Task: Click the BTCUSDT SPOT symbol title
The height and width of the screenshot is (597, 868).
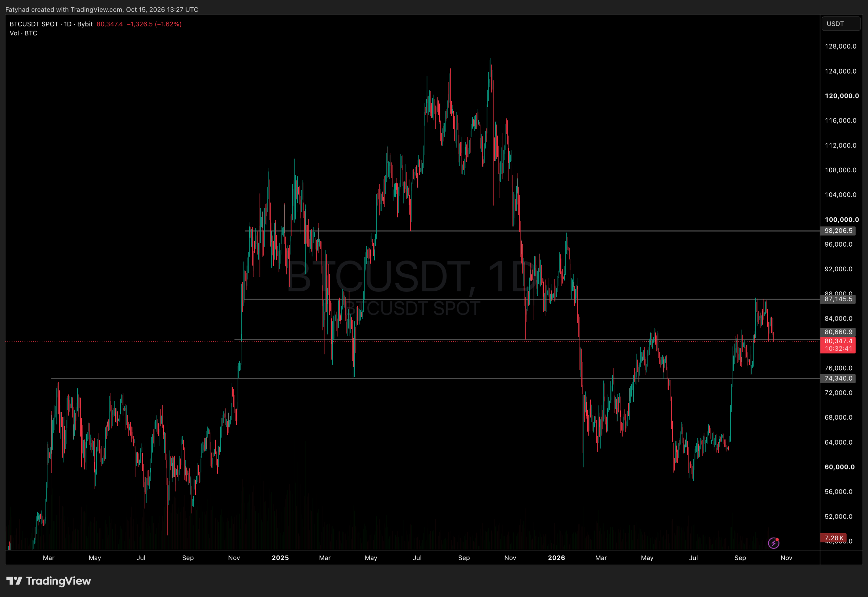Action: click(34, 24)
